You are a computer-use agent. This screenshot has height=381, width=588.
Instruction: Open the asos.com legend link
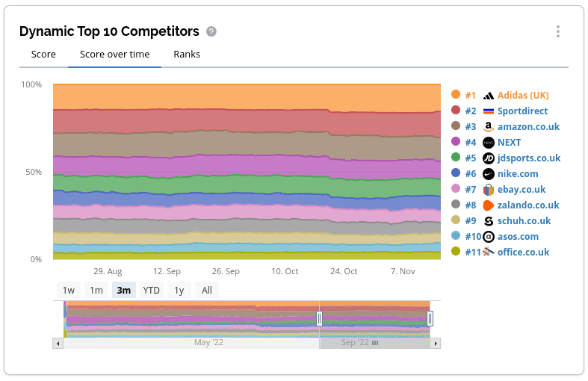pyautogui.click(x=519, y=237)
